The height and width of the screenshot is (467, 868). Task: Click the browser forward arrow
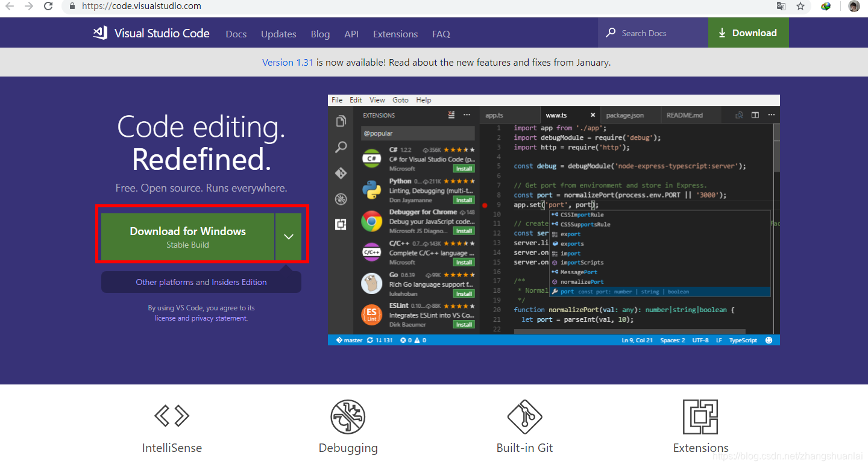pos(28,7)
